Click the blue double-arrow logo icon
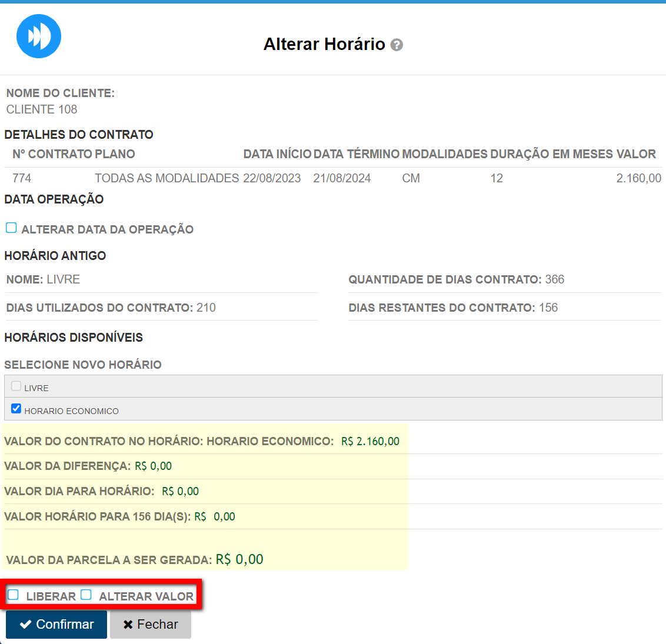The height and width of the screenshot is (644, 666). (x=39, y=36)
